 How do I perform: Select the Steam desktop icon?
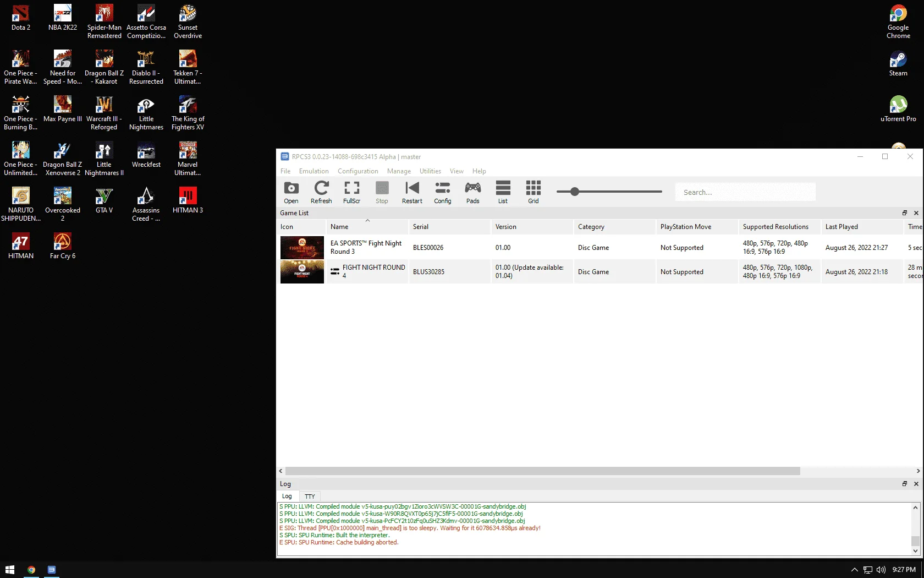point(898,63)
